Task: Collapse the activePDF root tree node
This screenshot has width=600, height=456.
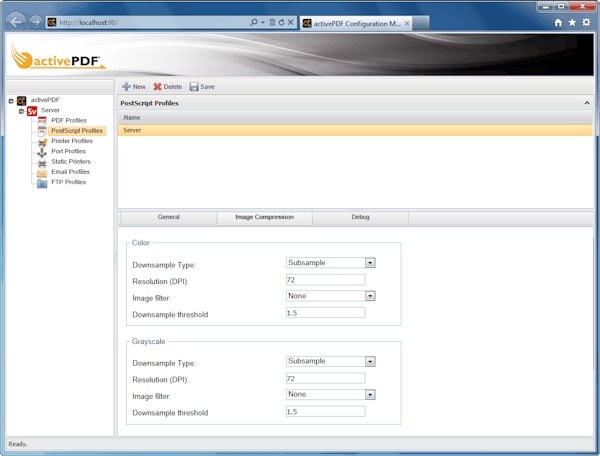Action: (11, 101)
